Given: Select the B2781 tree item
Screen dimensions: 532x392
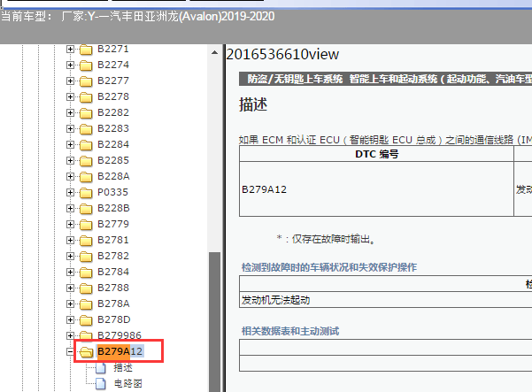Looking at the screenshot, I should tap(113, 240).
